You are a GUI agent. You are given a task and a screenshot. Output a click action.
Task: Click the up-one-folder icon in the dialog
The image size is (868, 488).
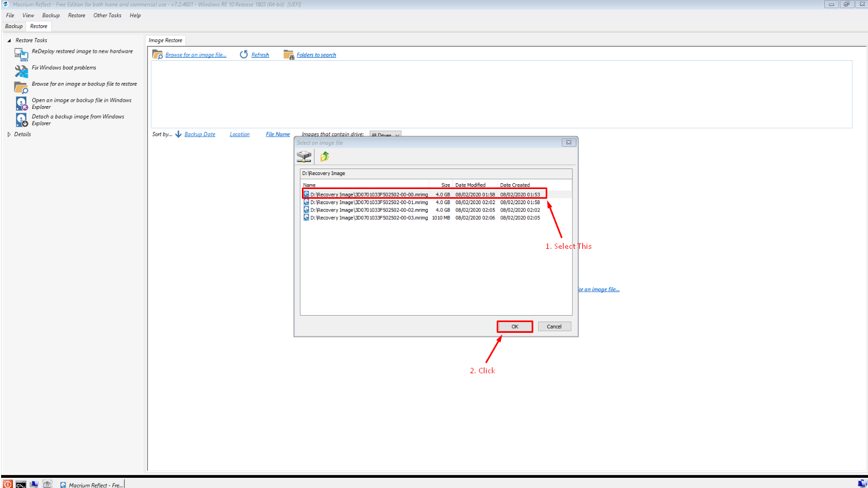[x=324, y=157]
